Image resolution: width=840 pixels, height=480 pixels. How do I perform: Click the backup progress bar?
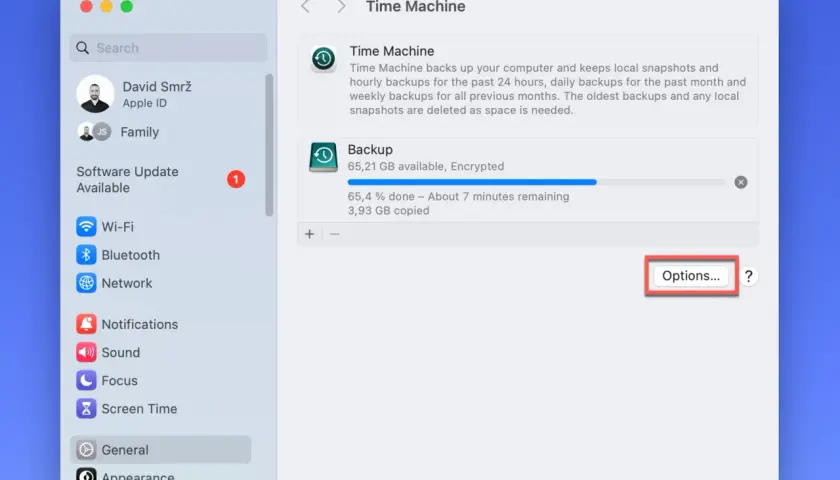pyautogui.click(x=536, y=182)
